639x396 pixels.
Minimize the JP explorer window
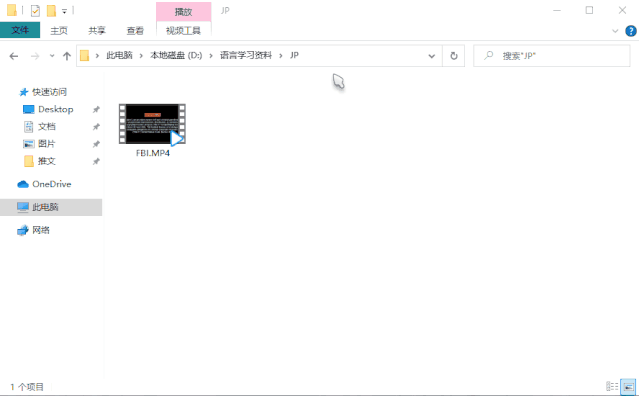click(x=557, y=11)
